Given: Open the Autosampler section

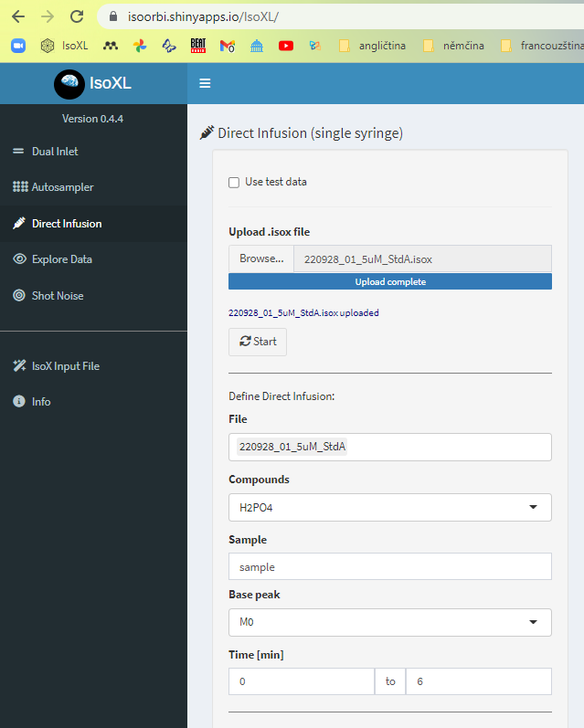Looking at the screenshot, I should tap(93, 187).
